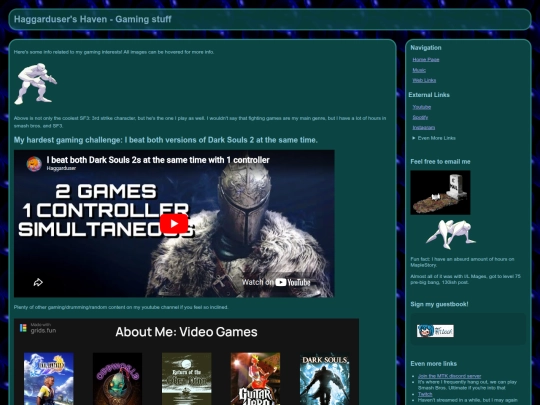The height and width of the screenshot is (405, 540).
Task: Visit the Instagram external link
Action: click(424, 127)
